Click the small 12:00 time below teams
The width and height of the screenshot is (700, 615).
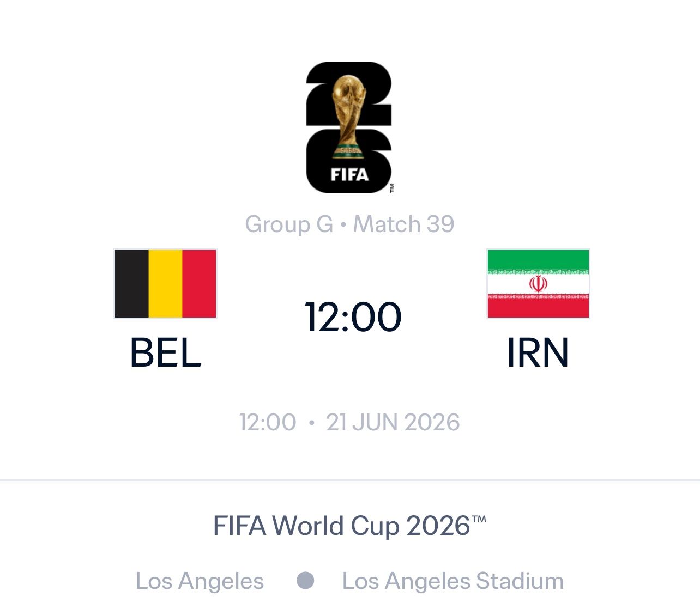[x=268, y=423]
